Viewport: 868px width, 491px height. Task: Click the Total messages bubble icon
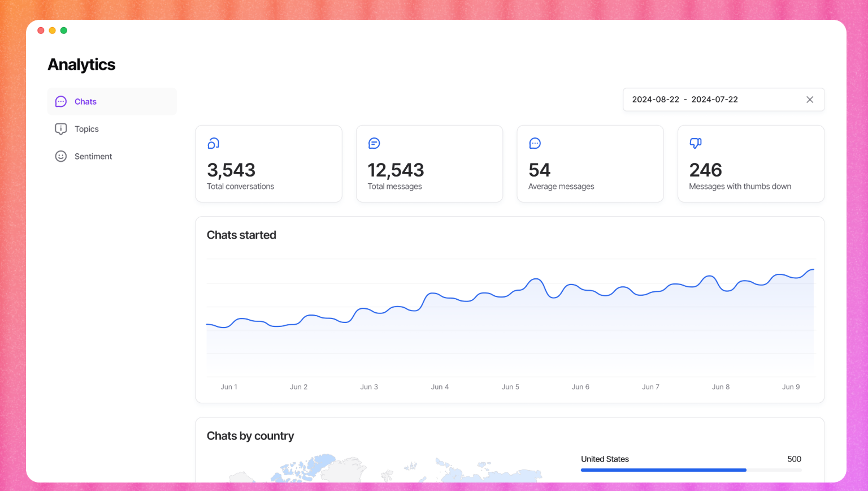pos(374,143)
